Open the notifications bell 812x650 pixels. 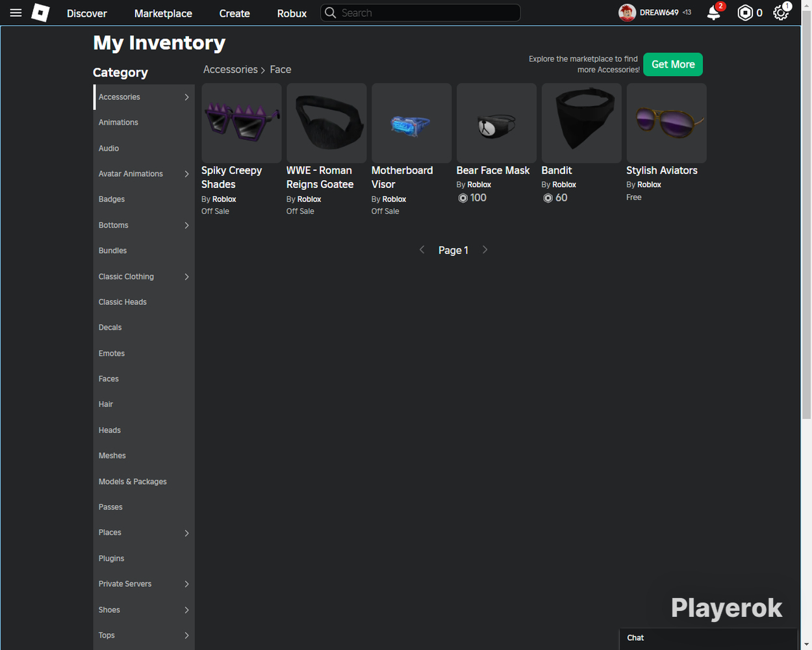pyautogui.click(x=714, y=13)
